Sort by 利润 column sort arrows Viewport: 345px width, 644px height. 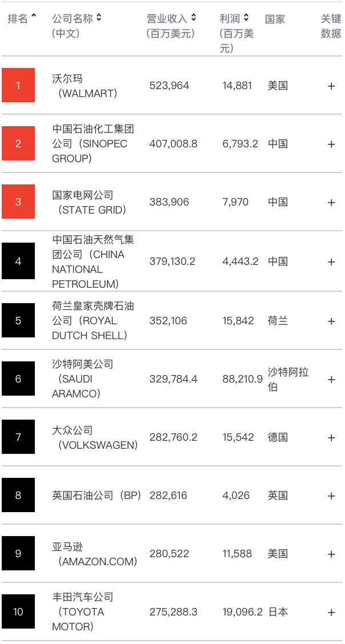pos(246,17)
